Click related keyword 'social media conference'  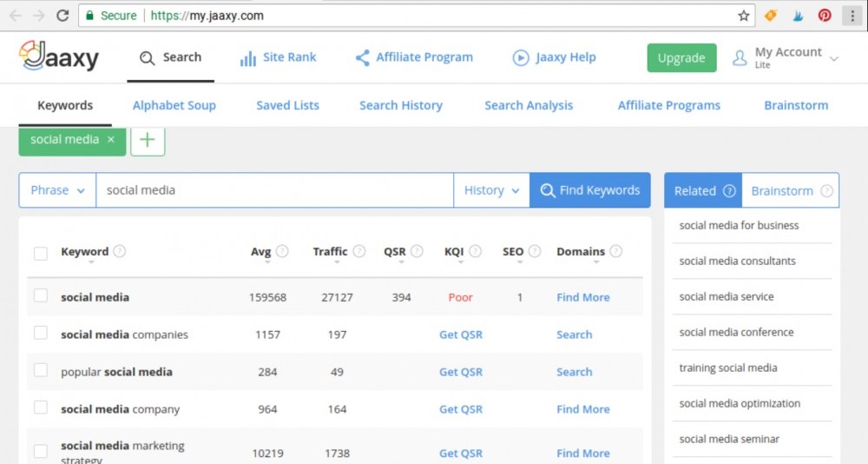736,332
